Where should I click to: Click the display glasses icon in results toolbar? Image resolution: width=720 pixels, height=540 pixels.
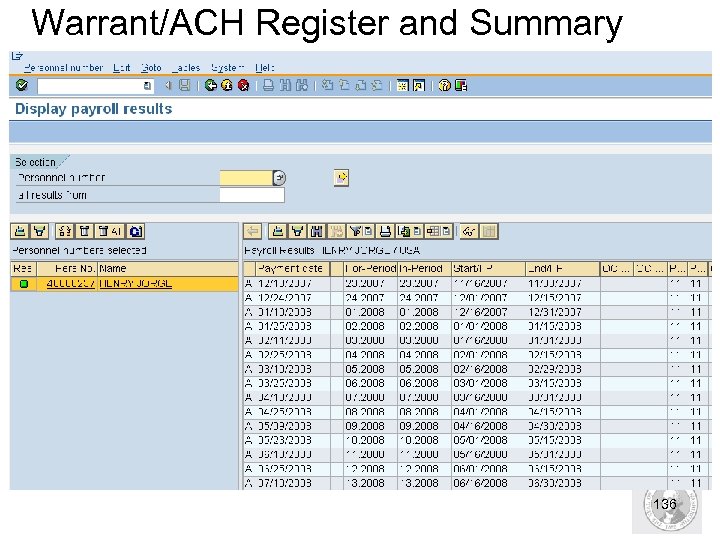[x=469, y=231]
